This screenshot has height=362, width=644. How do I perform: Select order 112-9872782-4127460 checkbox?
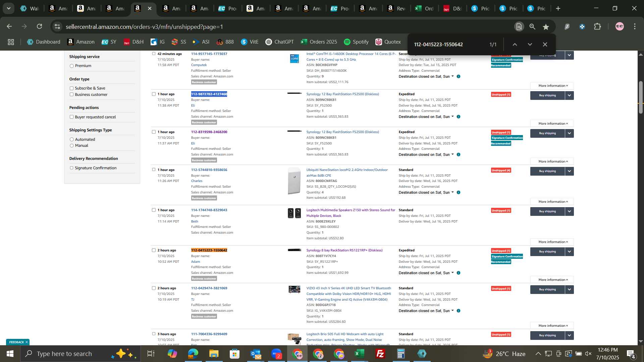tap(154, 94)
